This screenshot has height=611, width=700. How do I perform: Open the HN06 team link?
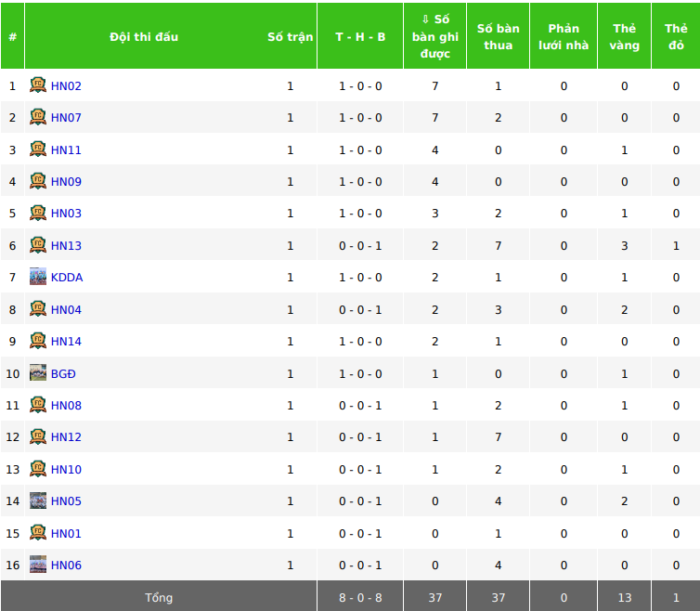[66, 565]
